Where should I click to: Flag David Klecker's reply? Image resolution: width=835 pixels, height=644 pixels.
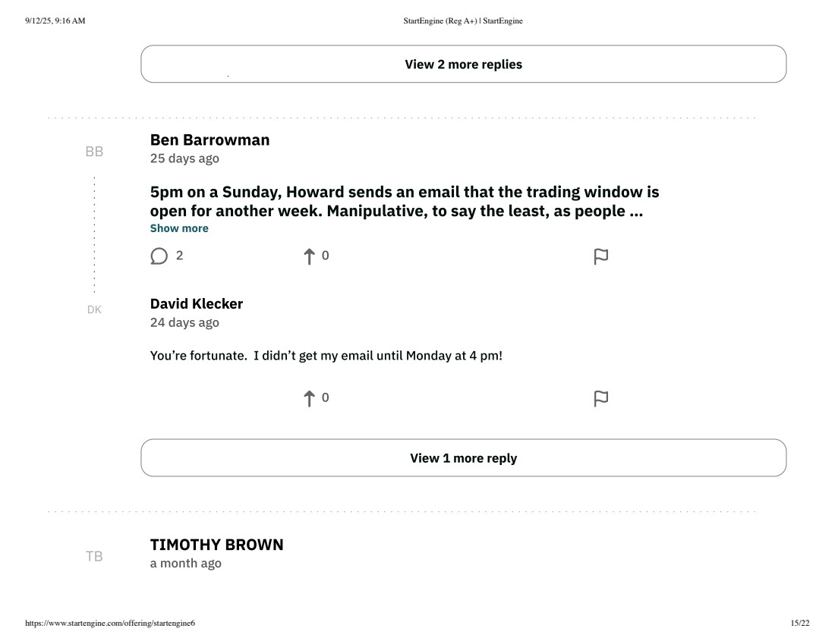(x=600, y=399)
